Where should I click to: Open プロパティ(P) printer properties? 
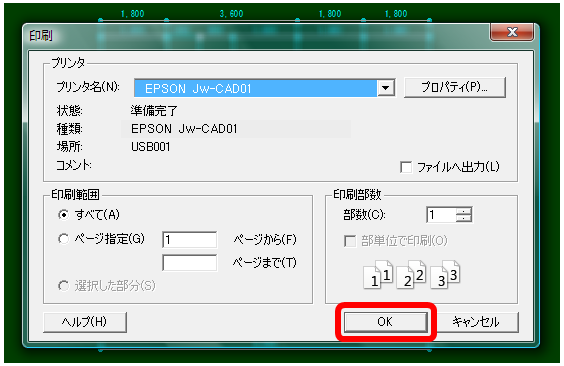point(455,87)
